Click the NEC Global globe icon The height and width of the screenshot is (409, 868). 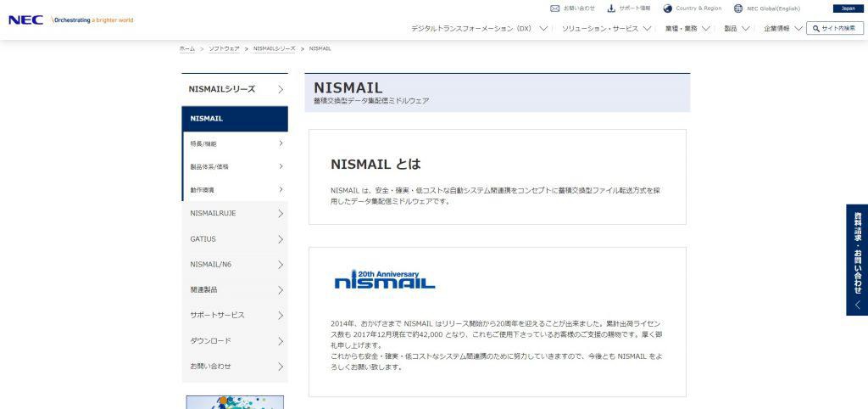click(738, 8)
